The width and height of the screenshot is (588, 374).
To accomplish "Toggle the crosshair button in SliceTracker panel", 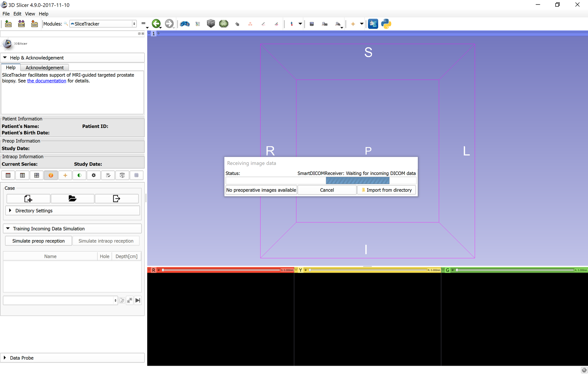I will click(x=65, y=175).
